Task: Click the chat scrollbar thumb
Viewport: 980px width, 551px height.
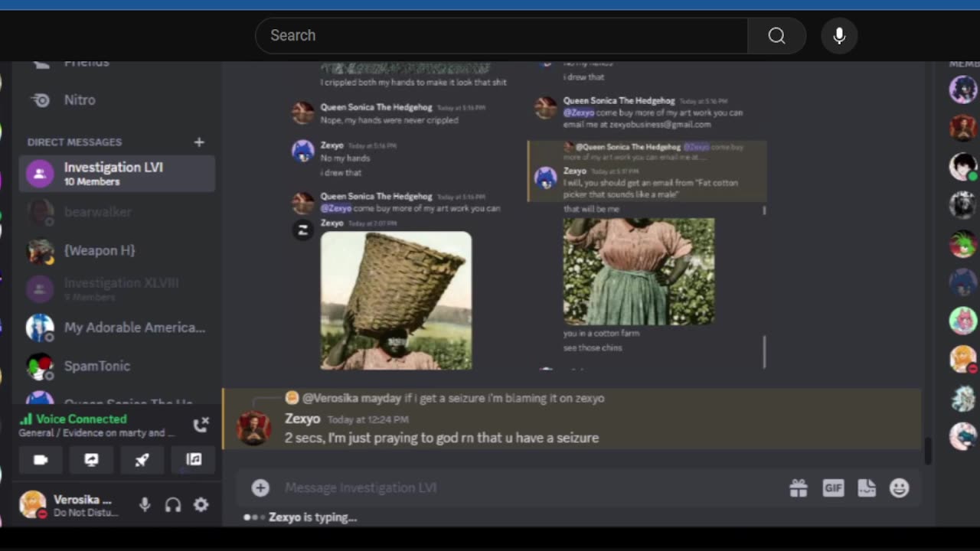Action: (929, 450)
